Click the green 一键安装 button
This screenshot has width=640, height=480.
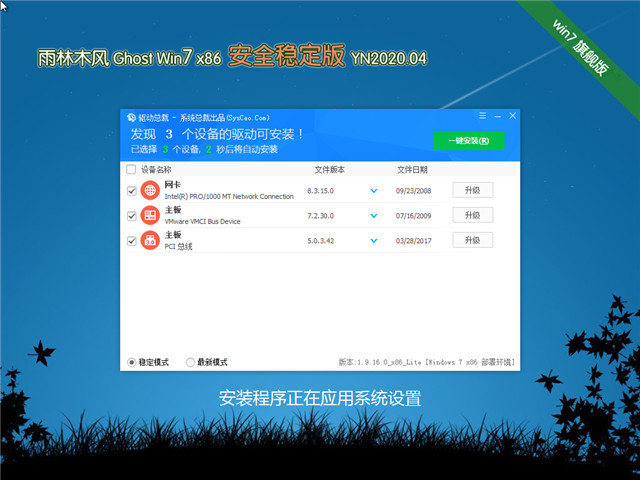[x=468, y=141]
